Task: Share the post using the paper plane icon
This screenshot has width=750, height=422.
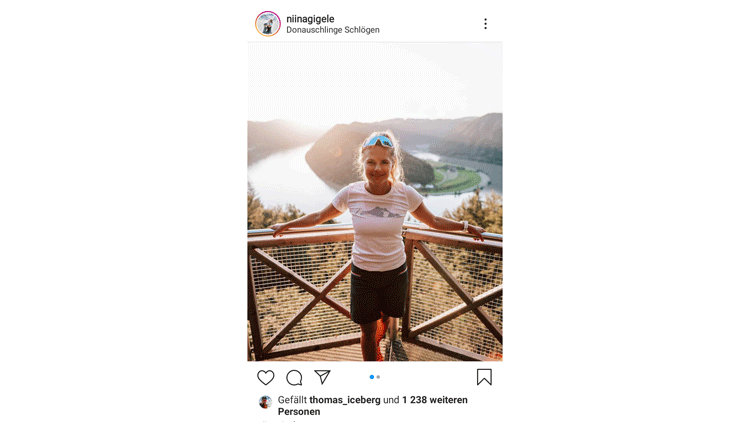Action: tap(322, 377)
